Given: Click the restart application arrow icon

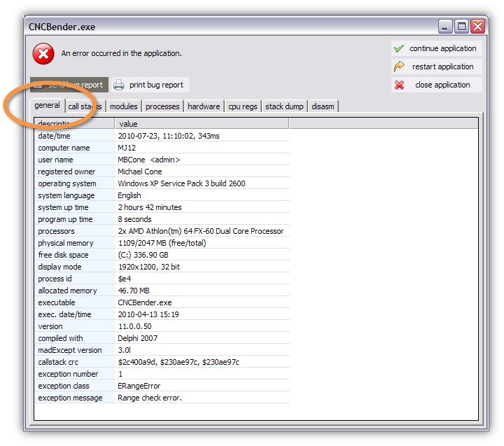Looking at the screenshot, I should [399, 67].
